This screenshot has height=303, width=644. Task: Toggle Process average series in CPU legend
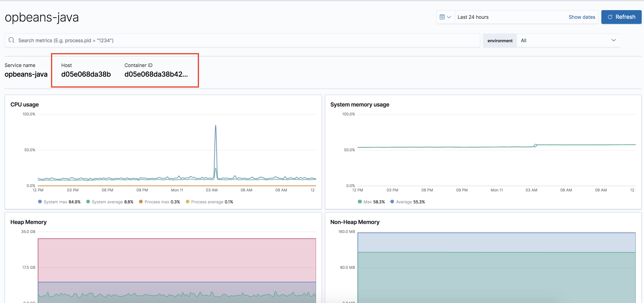point(209,202)
